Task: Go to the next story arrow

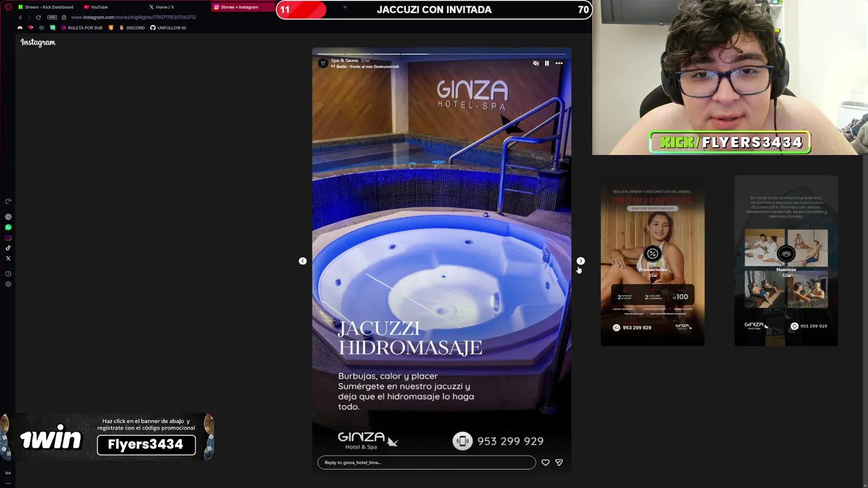Action: coord(580,261)
